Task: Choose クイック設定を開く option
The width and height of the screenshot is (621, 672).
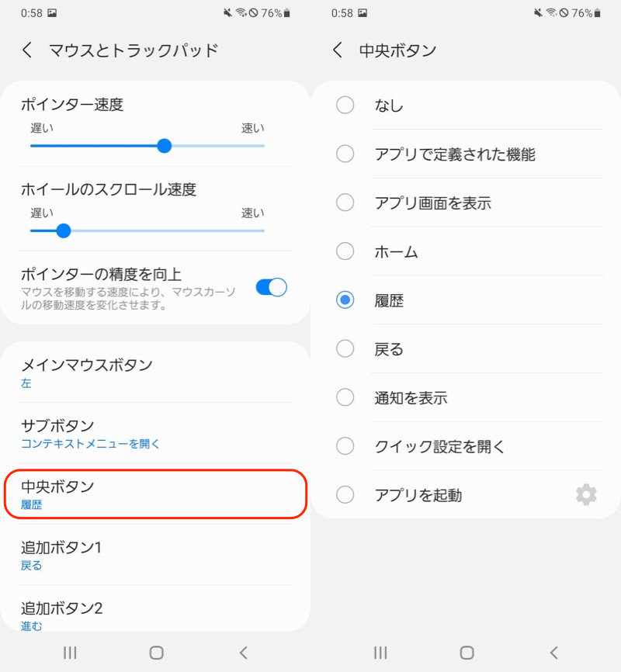Action: [439, 446]
